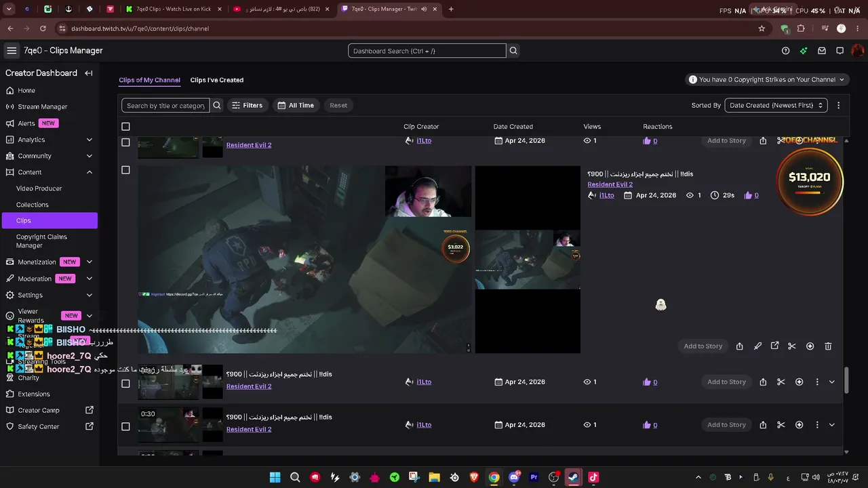The height and width of the screenshot is (488, 868).
Task: Open the hamburger navigation menu
Action: (12, 51)
